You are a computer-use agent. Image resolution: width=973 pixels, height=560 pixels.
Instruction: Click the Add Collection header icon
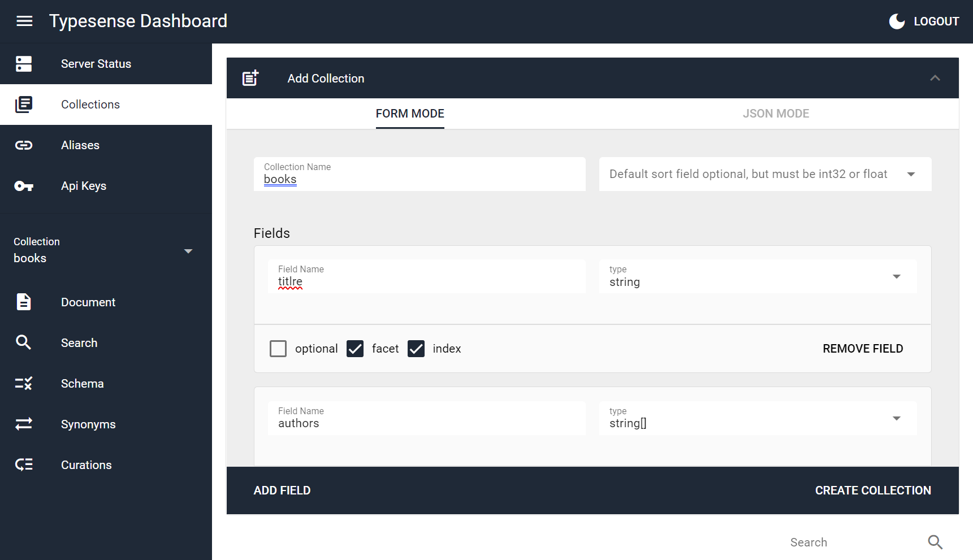(250, 78)
